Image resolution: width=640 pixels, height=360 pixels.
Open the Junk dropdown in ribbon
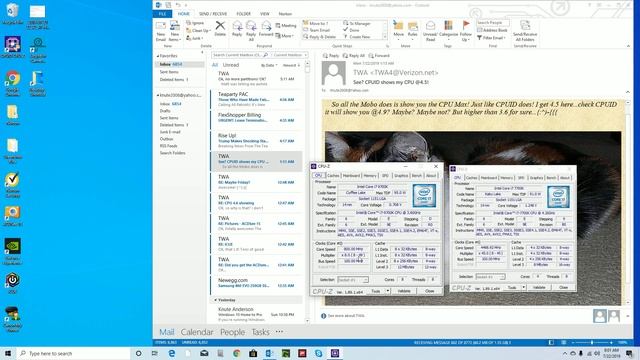(x=195, y=38)
